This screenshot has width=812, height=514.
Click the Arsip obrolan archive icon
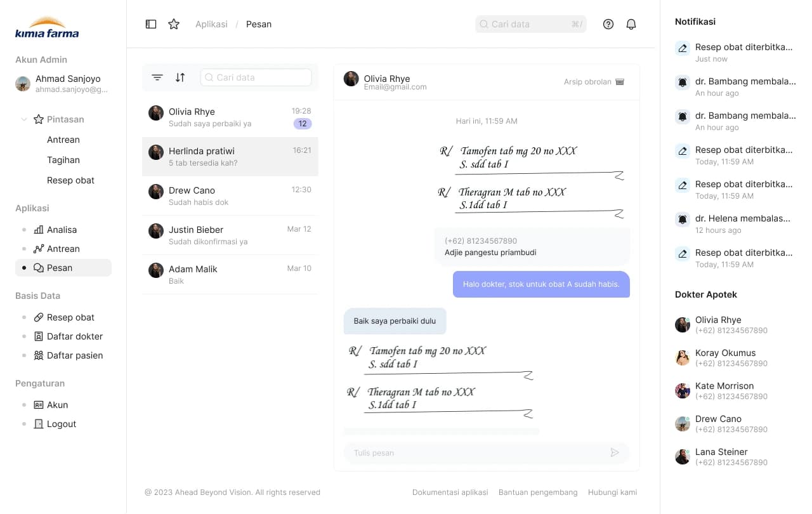pos(620,82)
